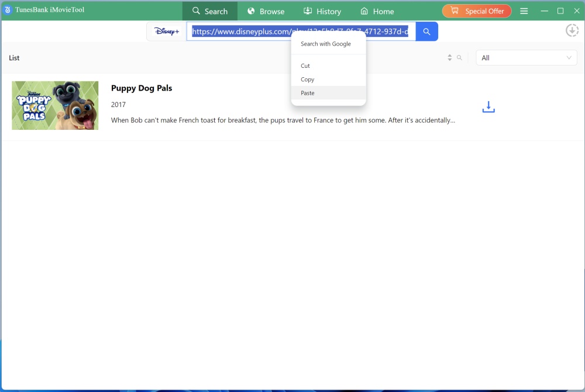This screenshot has width=585, height=392.
Task: Expand the All filter dropdown
Action: 526,57
